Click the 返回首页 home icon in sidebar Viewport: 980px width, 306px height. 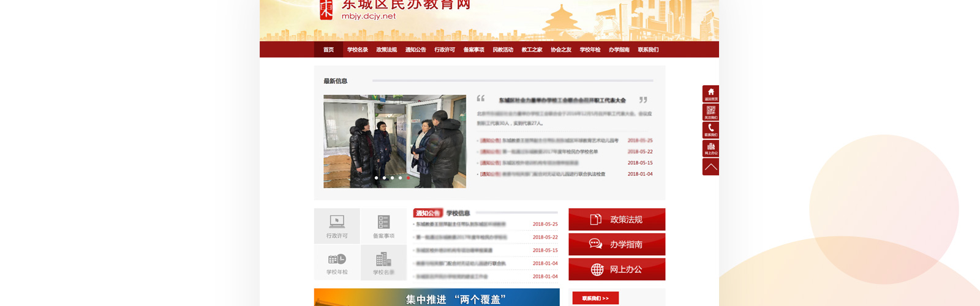pyautogui.click(x=710, y=94)
